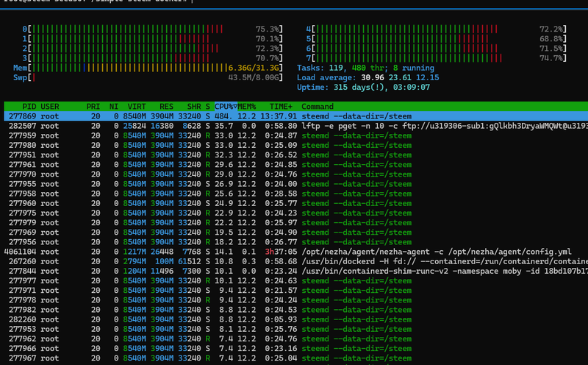Screen dimensions: 588x365
Task: Sort by the Command column header
Action: [x=318, y=106]
